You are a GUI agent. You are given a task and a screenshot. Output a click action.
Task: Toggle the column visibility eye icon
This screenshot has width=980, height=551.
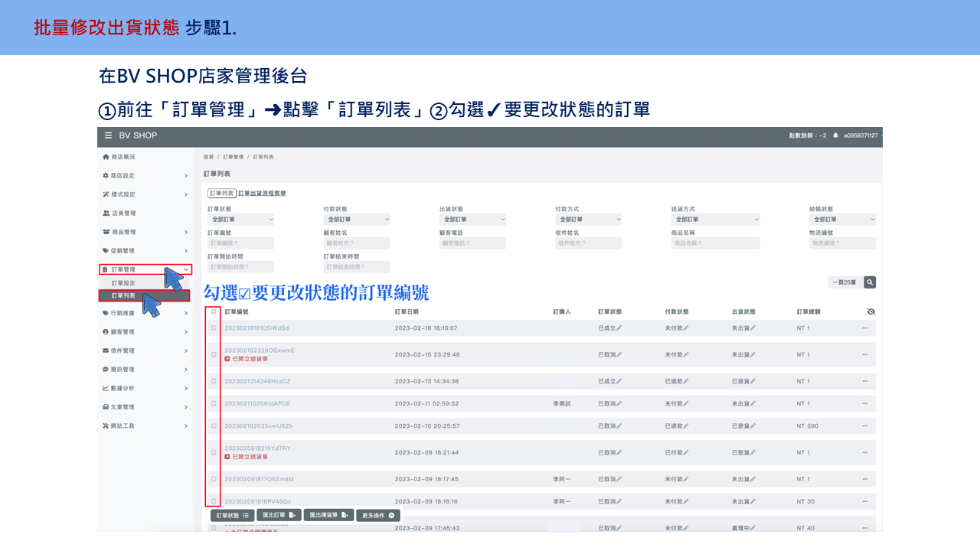point(871,311)
